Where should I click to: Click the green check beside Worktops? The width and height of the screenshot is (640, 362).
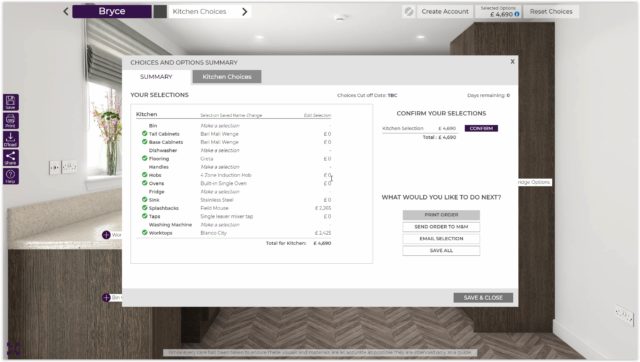(144, 233)
